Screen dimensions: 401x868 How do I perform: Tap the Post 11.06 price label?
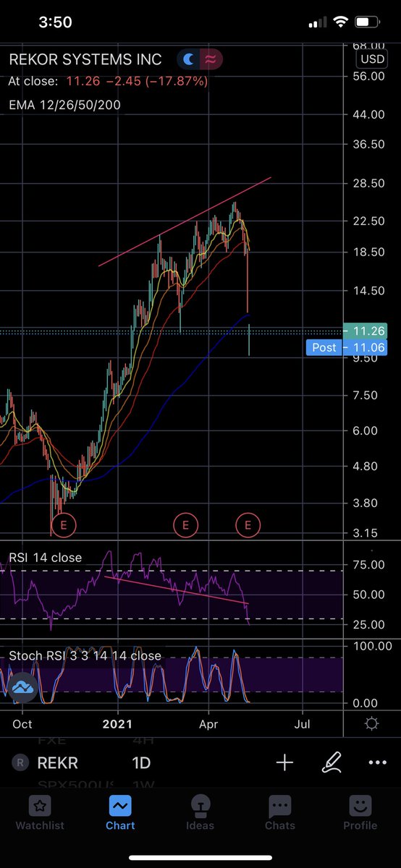(x=347, y=348)
